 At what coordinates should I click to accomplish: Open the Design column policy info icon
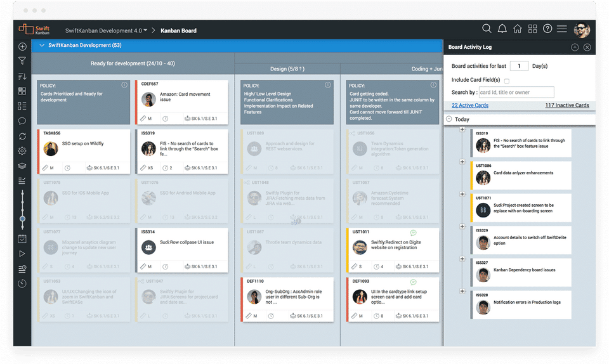pyautogui.click(x=328, y=85)
